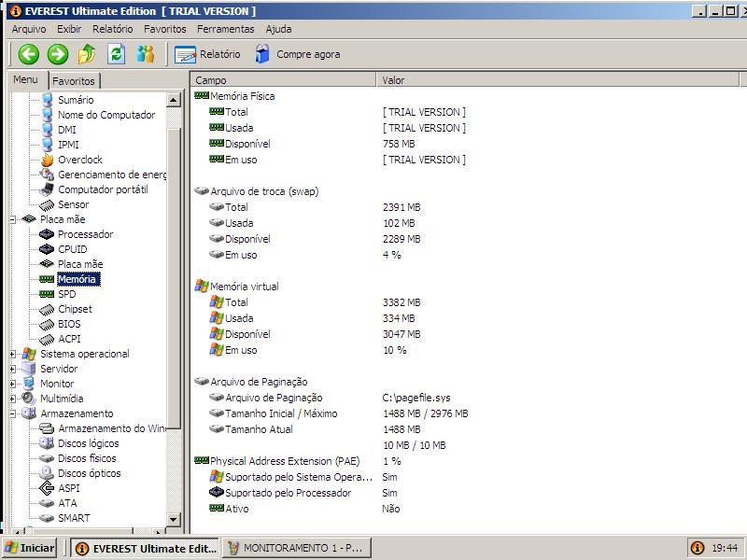Switch to EVEREST Ultimate Edition taskbar button
Viewport: 747px width, 560px height.
click(x=145, y=548)
